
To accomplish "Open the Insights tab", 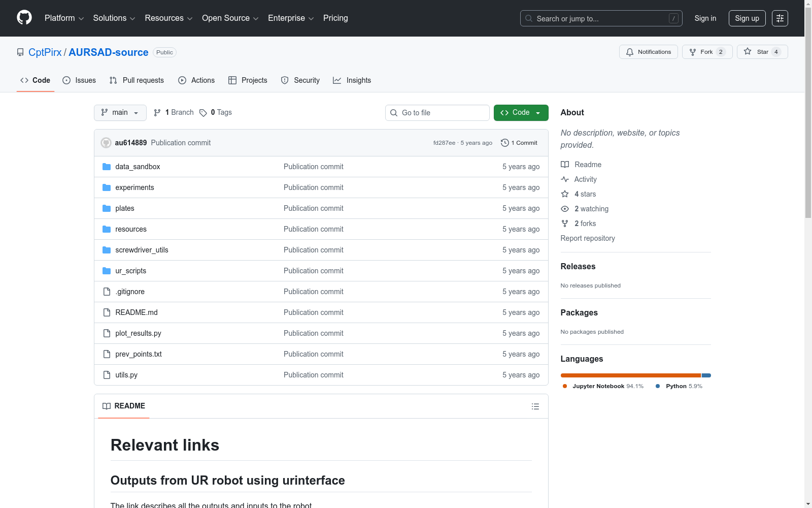I will [x=352, y=80].
